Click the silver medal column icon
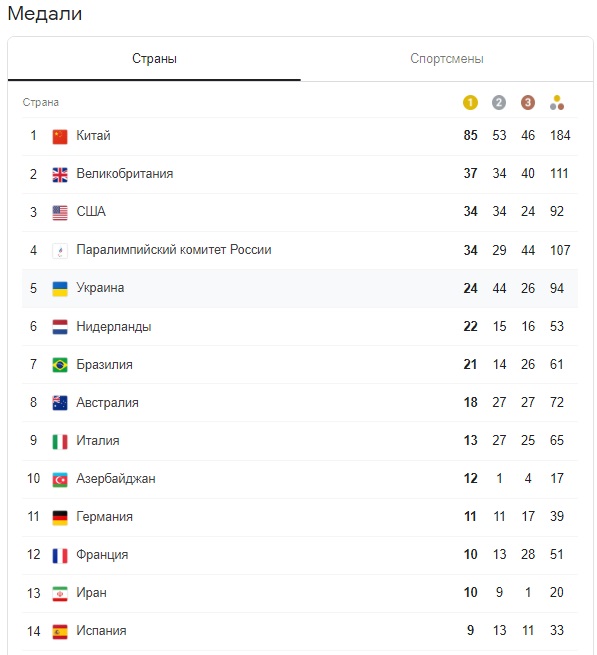 tap(499, 102)
